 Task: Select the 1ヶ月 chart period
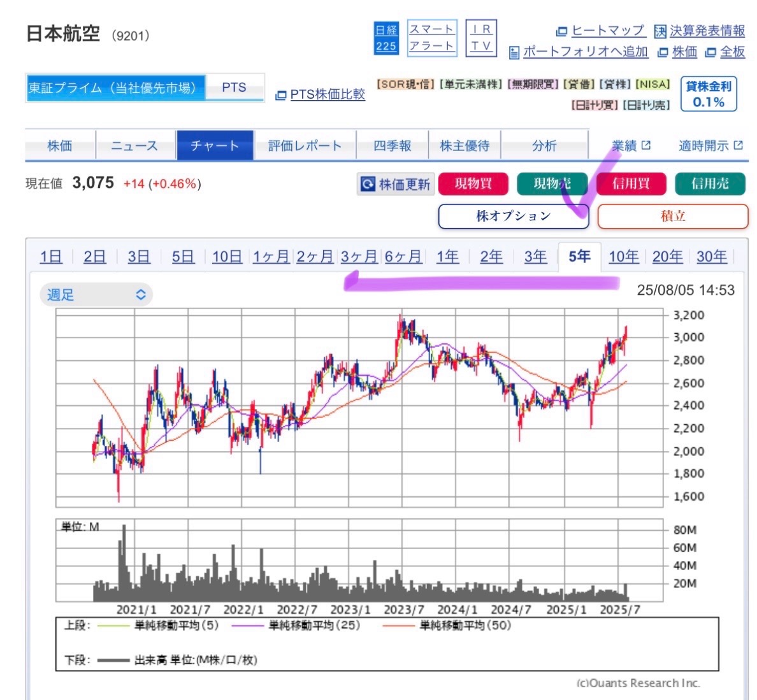pyautogui.click(x=271, y=257)
